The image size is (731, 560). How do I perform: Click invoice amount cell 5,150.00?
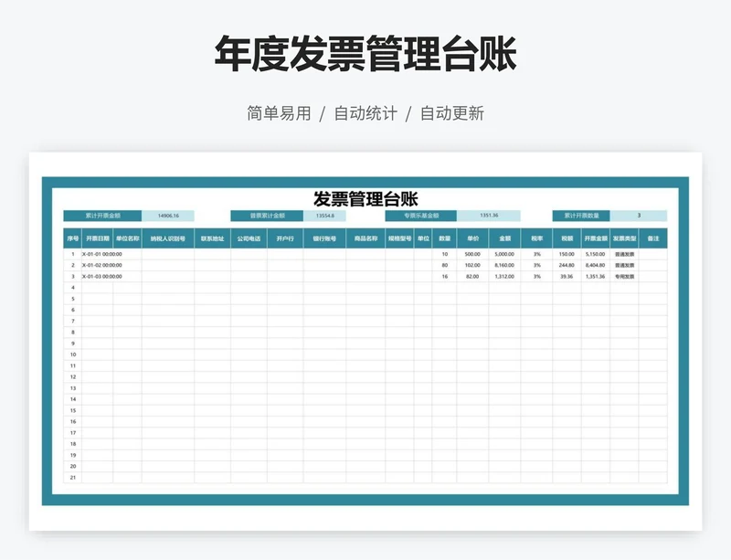pos(596,254)
